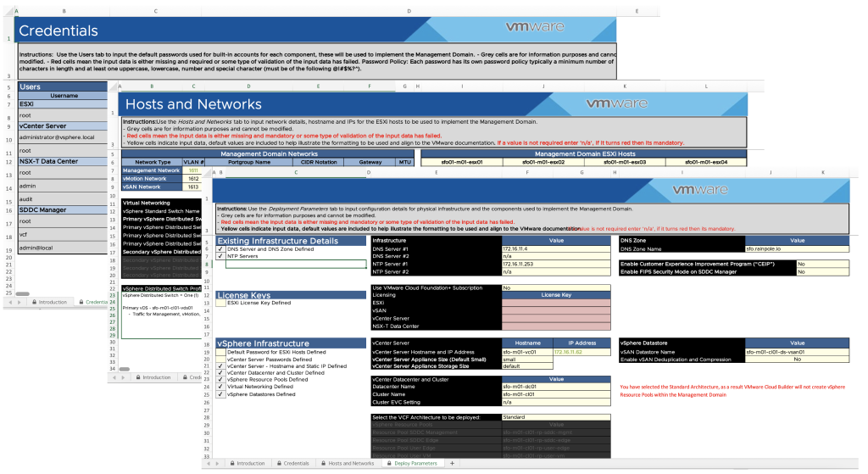The width and height of the screenshot is (868, 474).
Task: Switch to Hosts and Networks sheet tab
Action: [348, 464]
